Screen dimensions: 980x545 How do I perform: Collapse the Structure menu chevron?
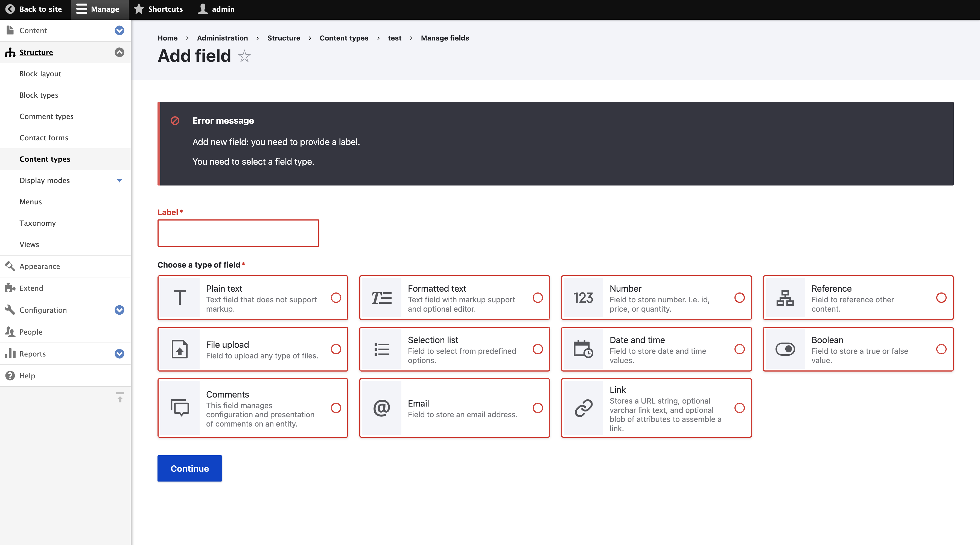click(x=119, y=52)
